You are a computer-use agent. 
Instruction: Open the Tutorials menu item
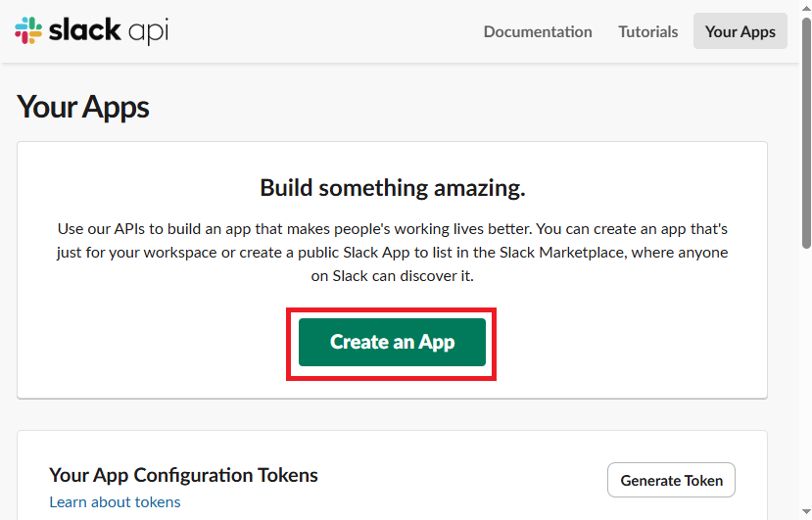(647, 31)
